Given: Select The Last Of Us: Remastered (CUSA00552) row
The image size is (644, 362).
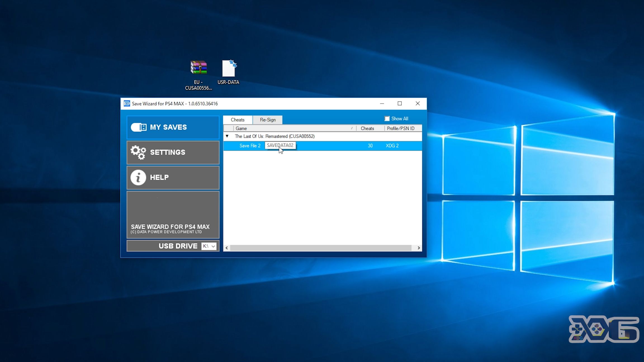Looking at the screenshot, I should coord(323,136).
